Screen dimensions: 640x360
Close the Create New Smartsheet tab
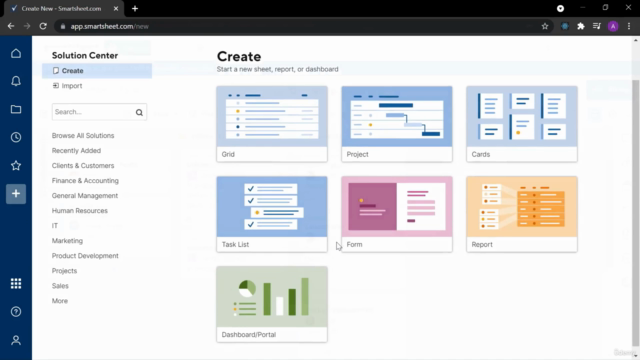116,9
